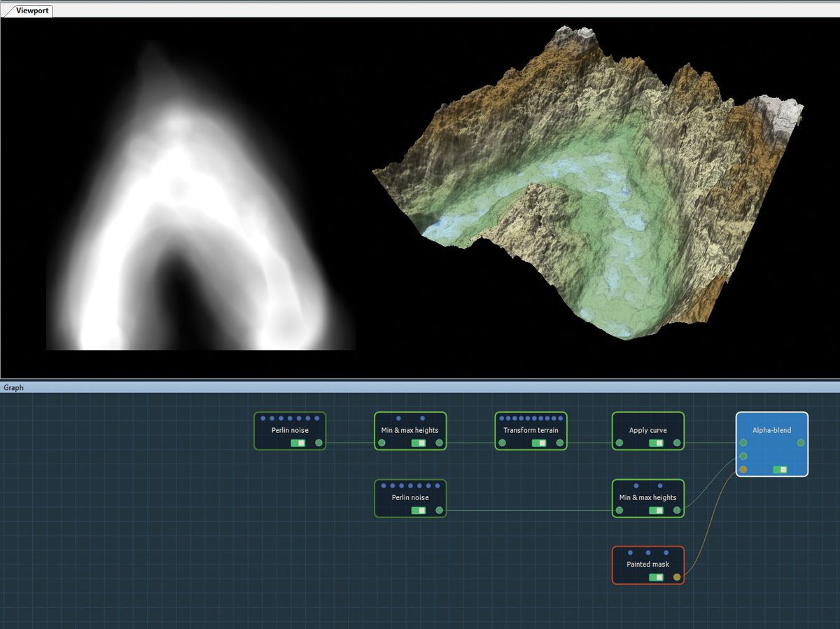Select the Apply curve node

647,430
